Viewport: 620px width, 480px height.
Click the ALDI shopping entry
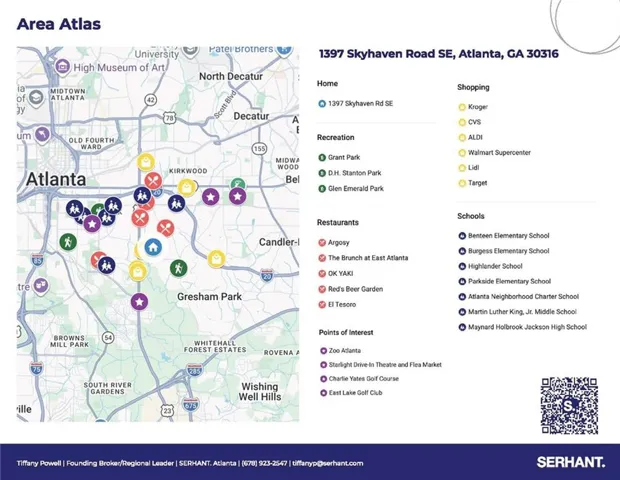(475, 137)
